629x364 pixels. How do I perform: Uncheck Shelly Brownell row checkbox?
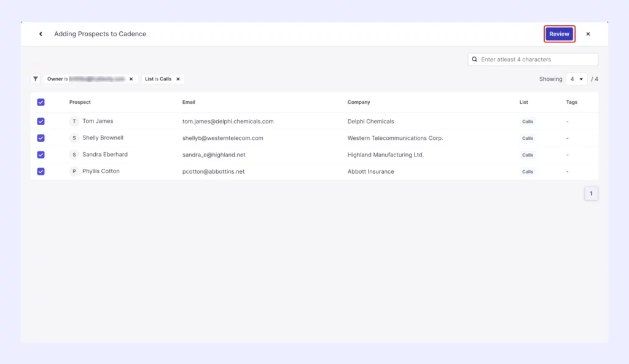[41, 138]
